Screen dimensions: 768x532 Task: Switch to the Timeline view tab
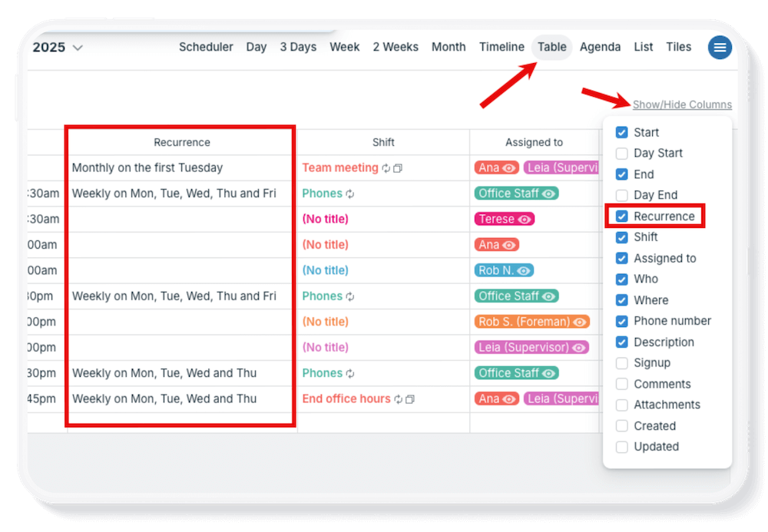click(502, 47)
